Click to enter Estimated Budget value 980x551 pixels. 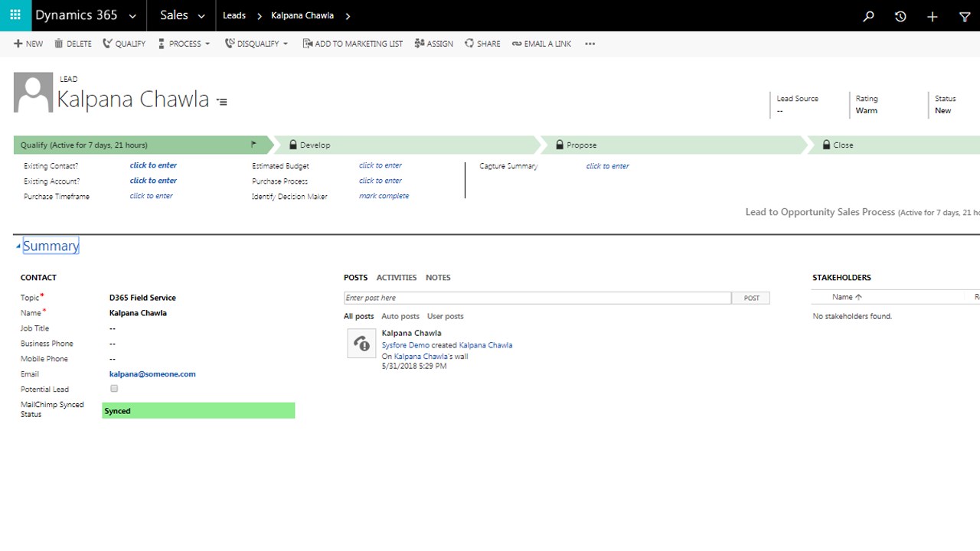tap(381, 165)
